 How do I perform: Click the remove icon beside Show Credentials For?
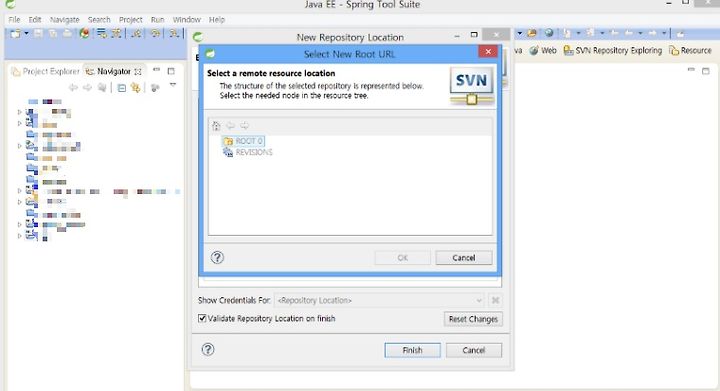[x=495, y=300]
